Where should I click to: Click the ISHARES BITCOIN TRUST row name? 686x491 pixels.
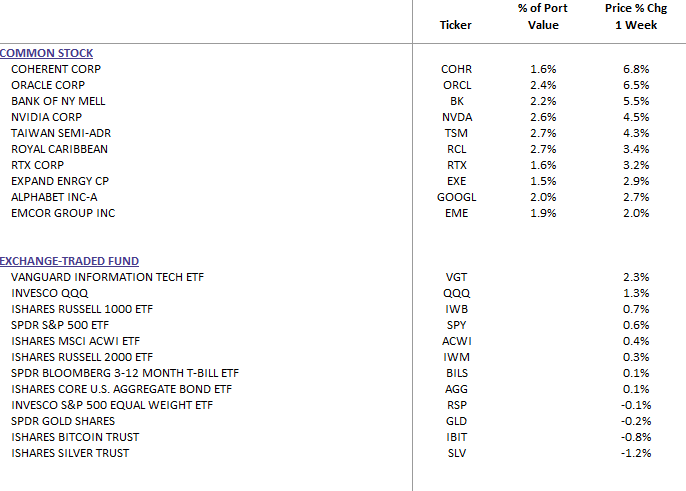(x=75, y=437)
